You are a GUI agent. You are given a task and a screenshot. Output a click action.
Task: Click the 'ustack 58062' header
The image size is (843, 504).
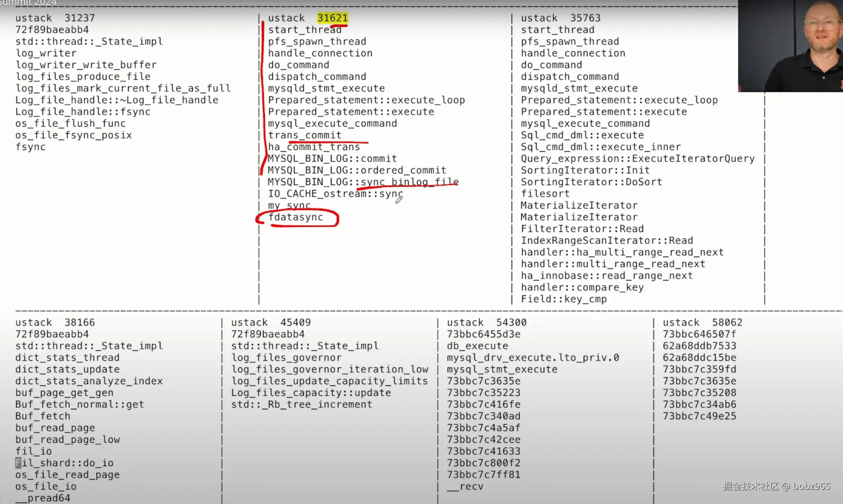pos(702,322)
